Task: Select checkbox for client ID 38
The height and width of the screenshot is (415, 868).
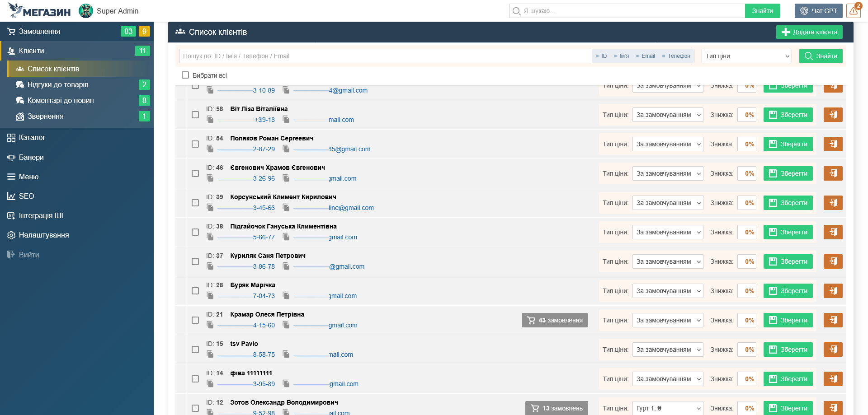Action: pos(195,232)
